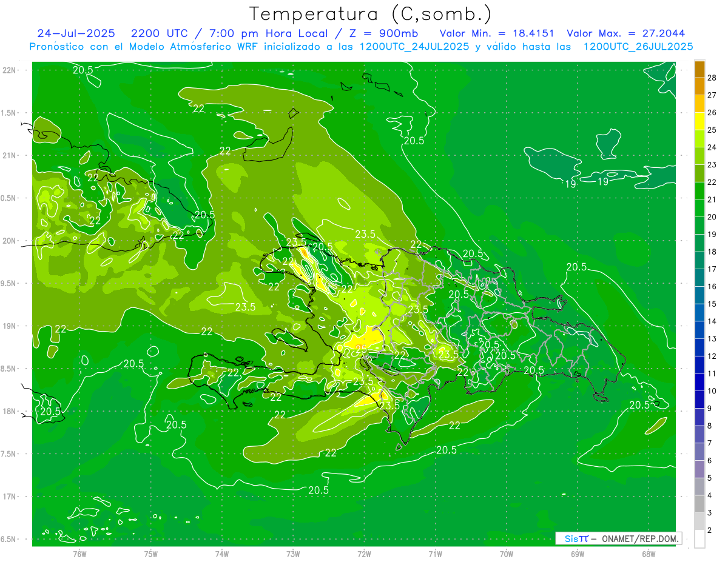Click the '20N' latitude axis label

9,241
